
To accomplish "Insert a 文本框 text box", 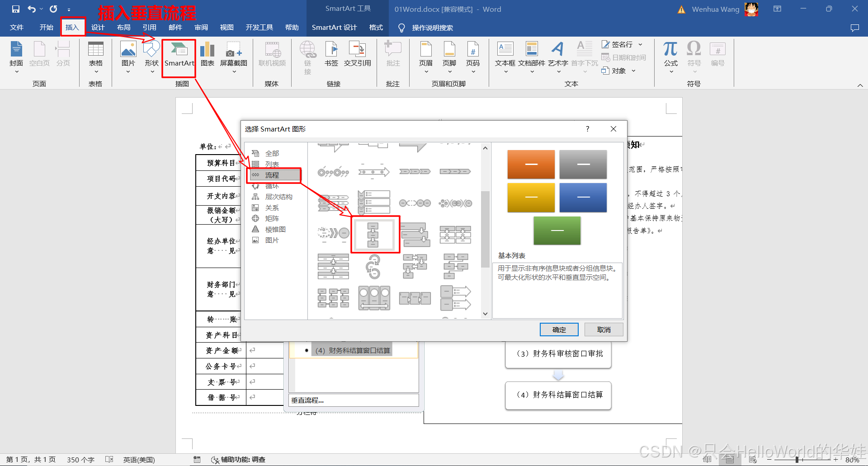I will coord(505,57).
